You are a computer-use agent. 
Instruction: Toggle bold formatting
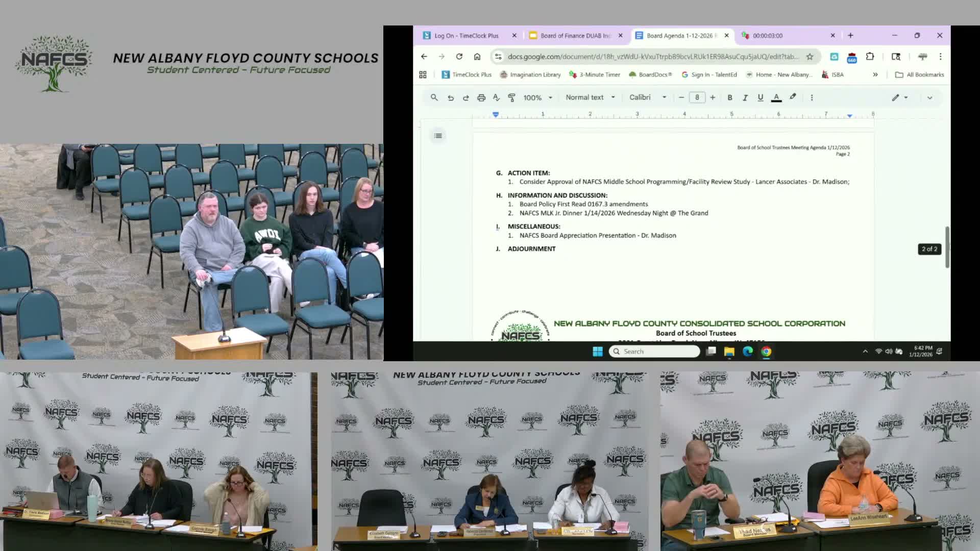coord(730,97)
